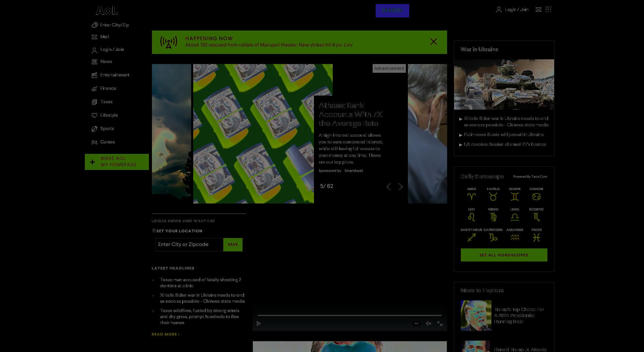Click the AOL logo
644x352 pixels.
point(107,11)
